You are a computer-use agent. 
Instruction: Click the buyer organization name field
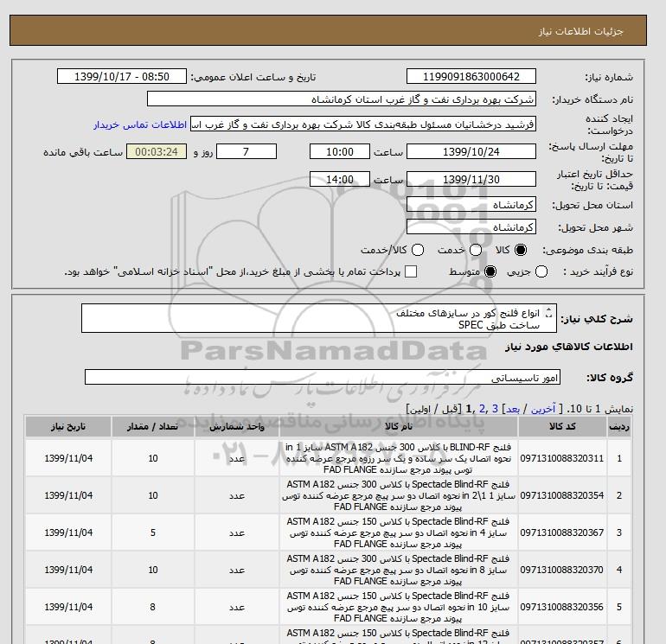click(x=342, y=99)
